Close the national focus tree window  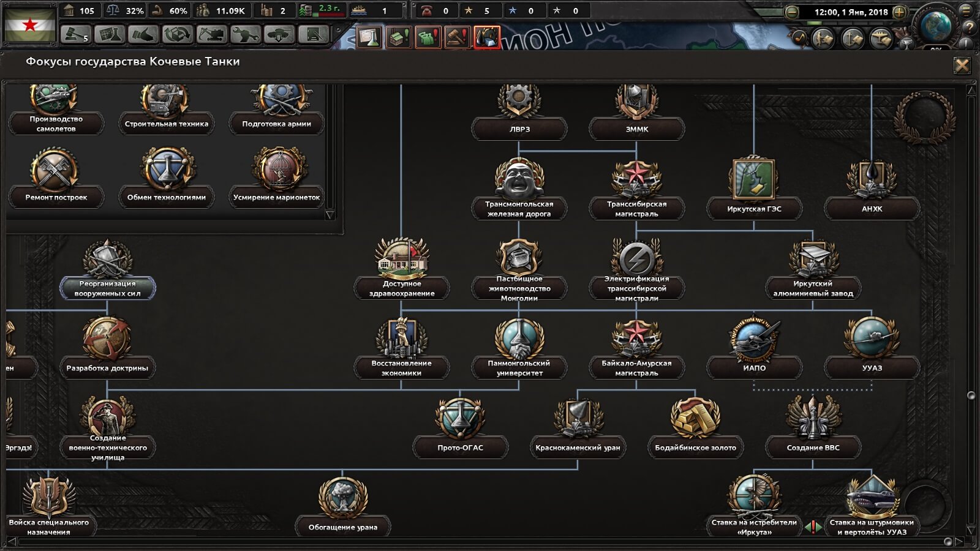click(x=962, y=66)
